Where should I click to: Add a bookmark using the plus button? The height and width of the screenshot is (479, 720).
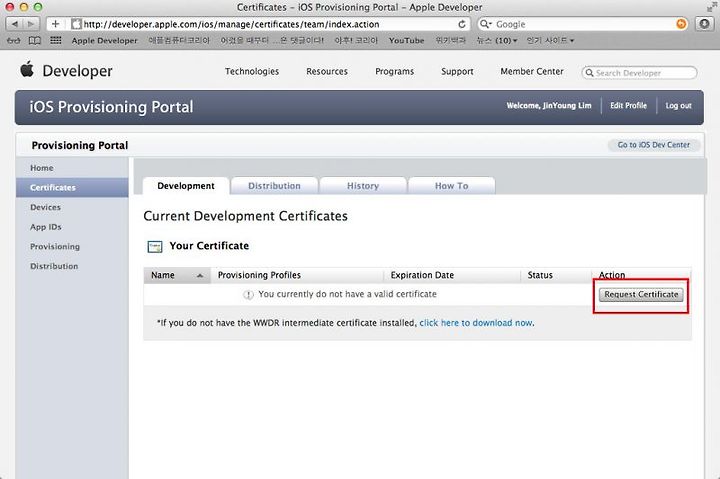point(56,24)
